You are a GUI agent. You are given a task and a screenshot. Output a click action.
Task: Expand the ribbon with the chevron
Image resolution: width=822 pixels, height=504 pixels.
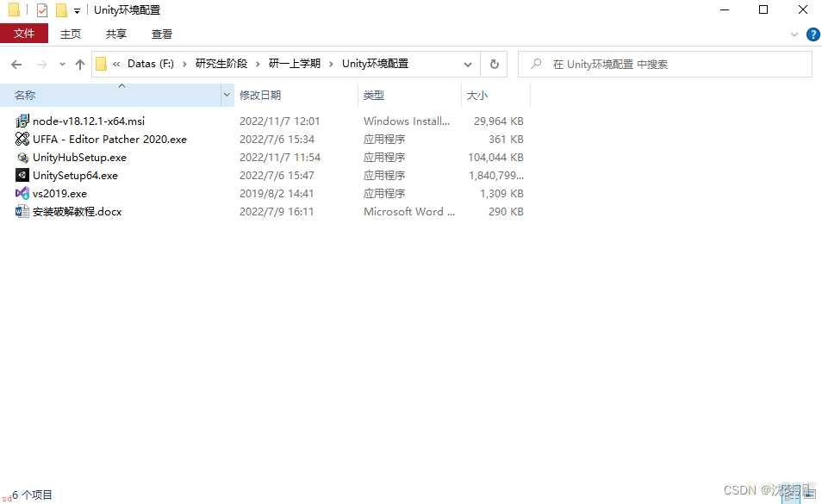click(x=794, y=34)
